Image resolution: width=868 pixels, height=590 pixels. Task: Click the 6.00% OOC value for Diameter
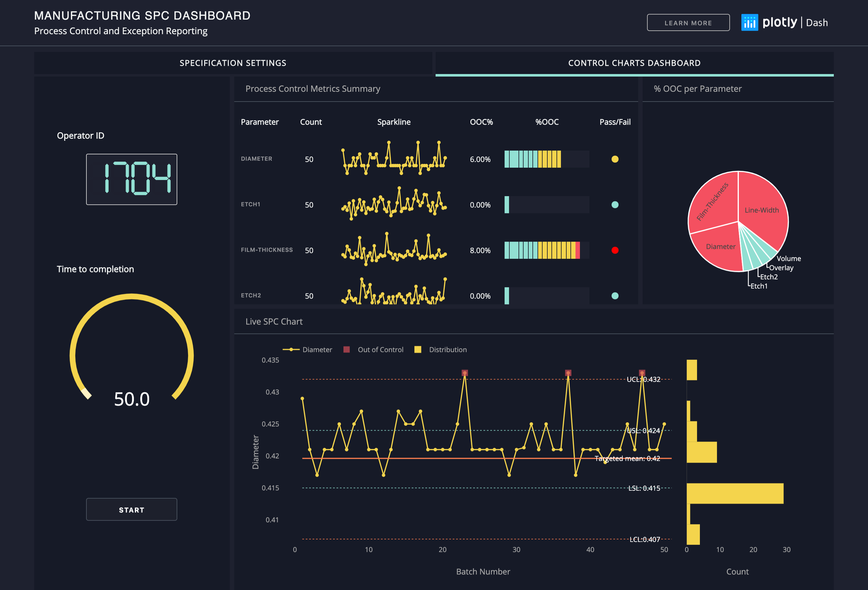[480, 159]
